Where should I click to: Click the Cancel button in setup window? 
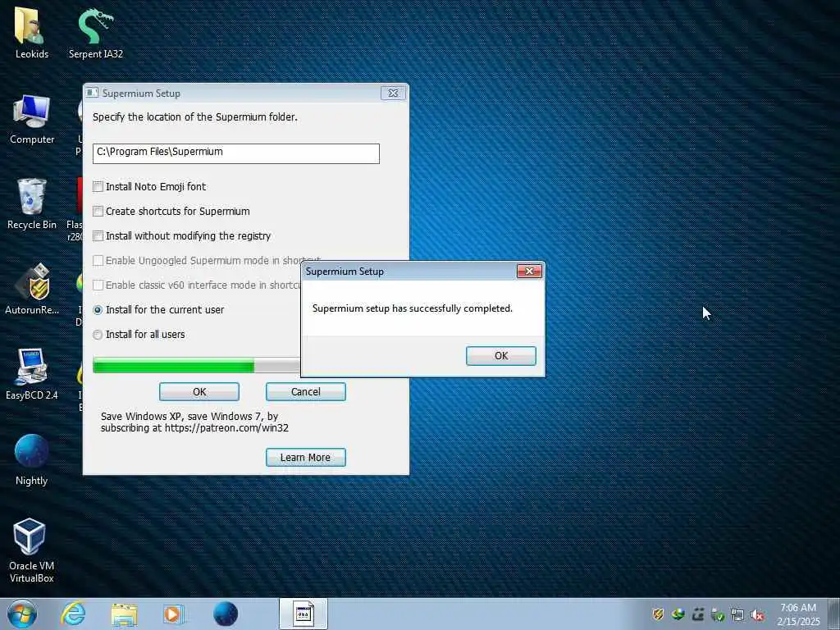pyautogui.click(x=305, y=391)
